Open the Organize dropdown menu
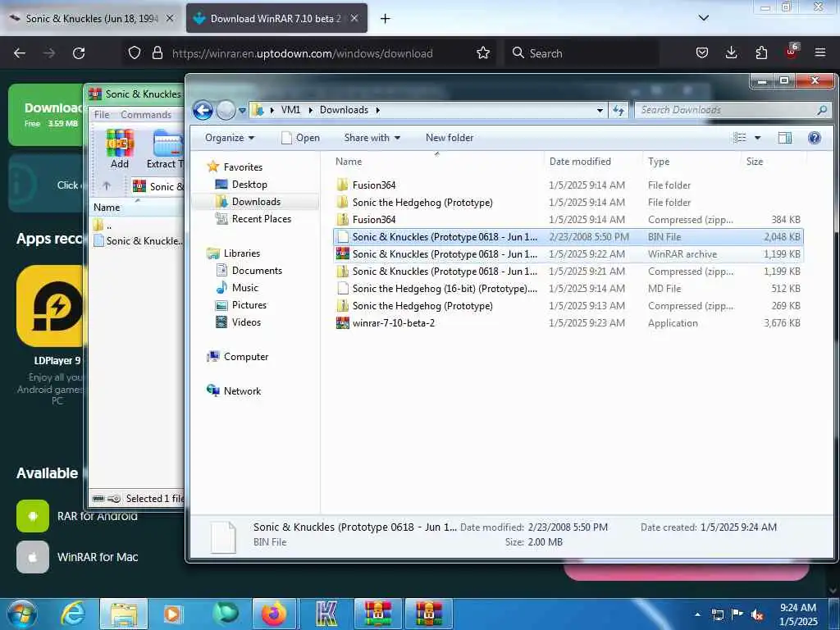840x630 pixels. (x=230, y=138)
